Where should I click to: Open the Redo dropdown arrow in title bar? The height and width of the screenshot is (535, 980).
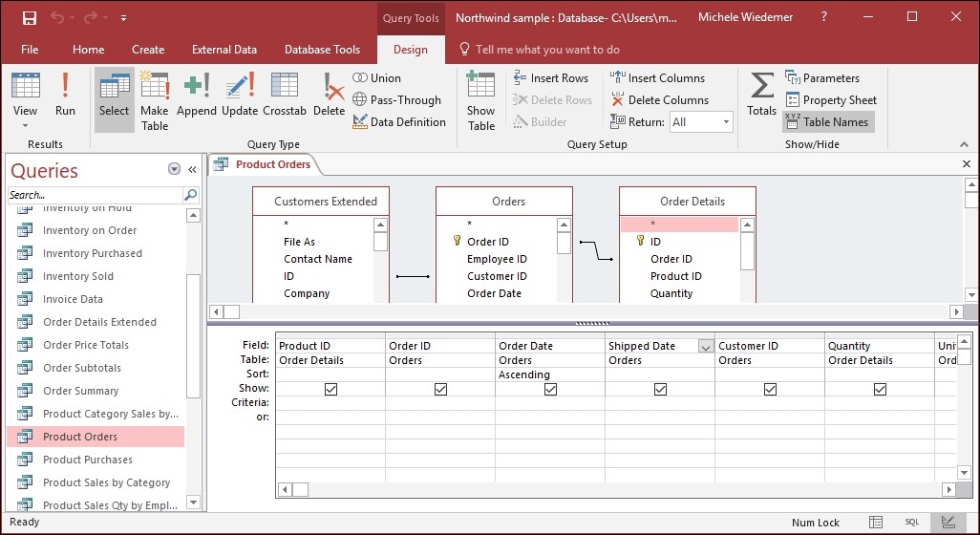pyautogui.click(x=104, y=18)
